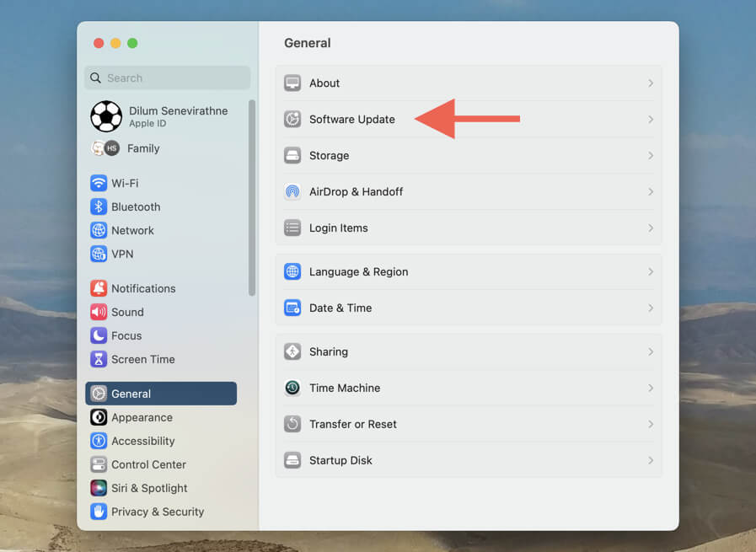Viewport: 756px width, 552px height.
Task: Open the Siri & Spotlight label
Action: [x=149, y=488]
